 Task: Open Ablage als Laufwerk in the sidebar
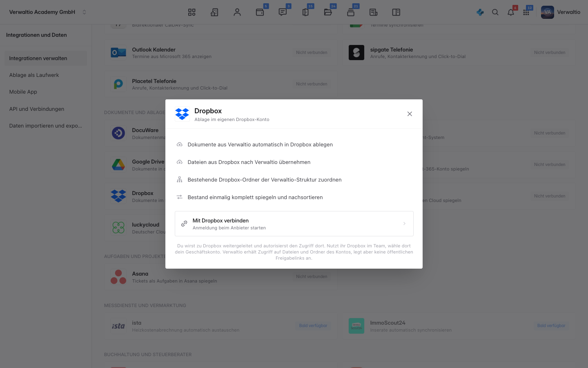46,75
